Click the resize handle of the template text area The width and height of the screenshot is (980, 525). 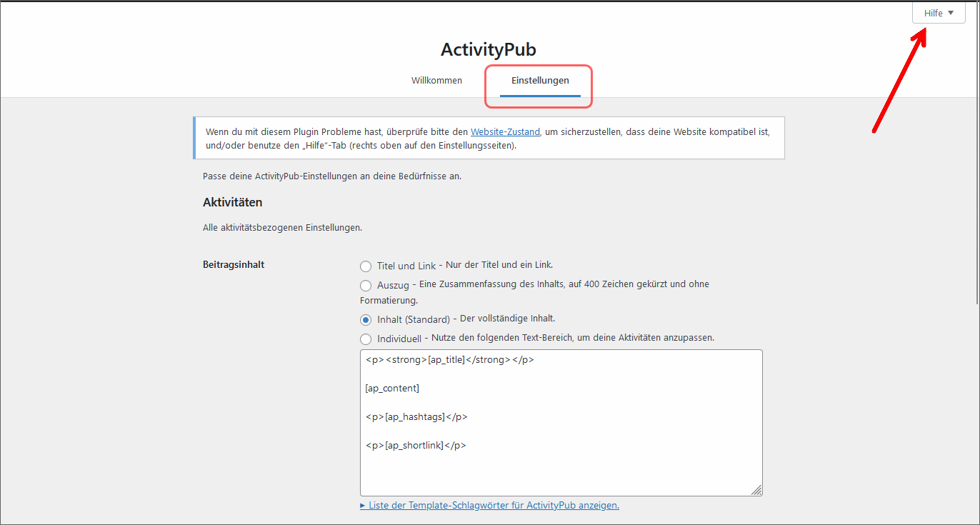coord(756,490)
